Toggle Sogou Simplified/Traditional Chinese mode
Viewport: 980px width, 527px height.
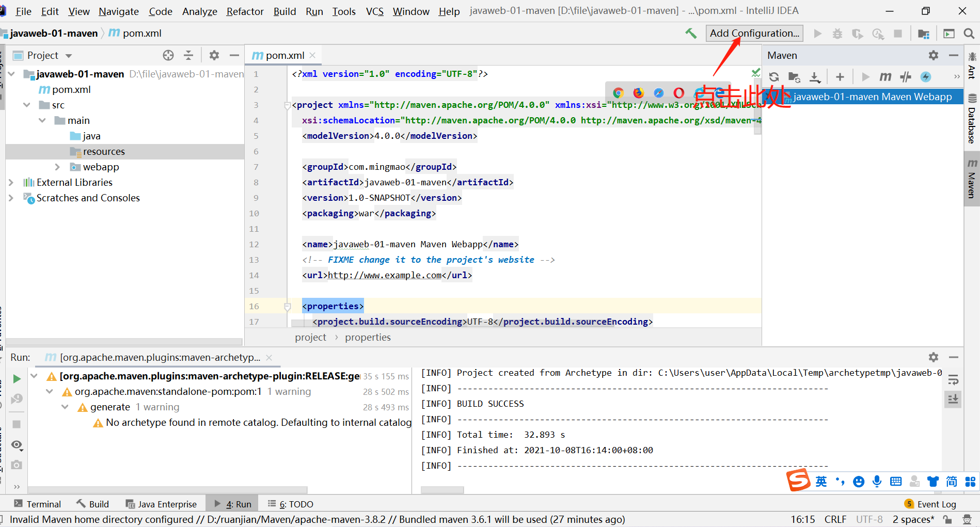(952, 482)
